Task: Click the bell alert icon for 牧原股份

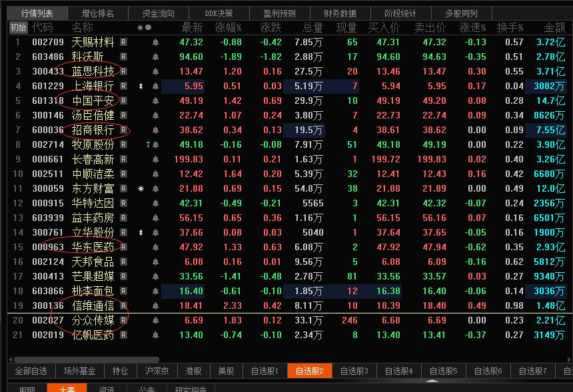Action: pos(155,144)
